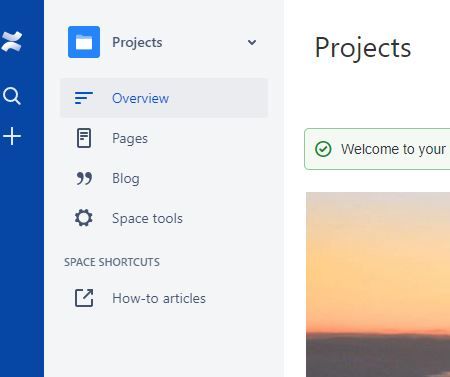Click the Projects space name in sidebar
The image size is (450, 377).
[x=137, y=42]
